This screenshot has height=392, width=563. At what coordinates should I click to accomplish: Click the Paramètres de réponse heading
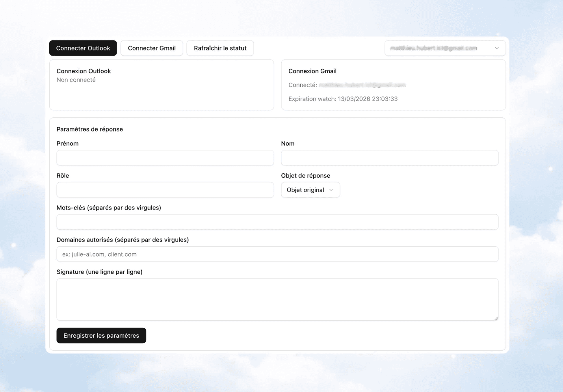(90, 129)
